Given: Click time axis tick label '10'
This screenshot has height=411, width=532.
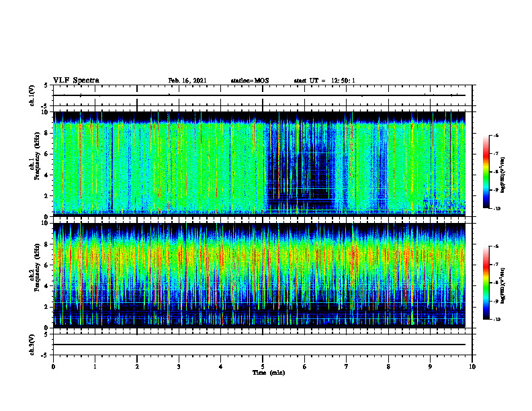Looking at the screenshot, I should (x=472, y=367).
